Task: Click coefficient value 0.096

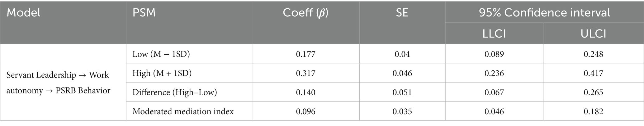Action: tap(305, 111)
